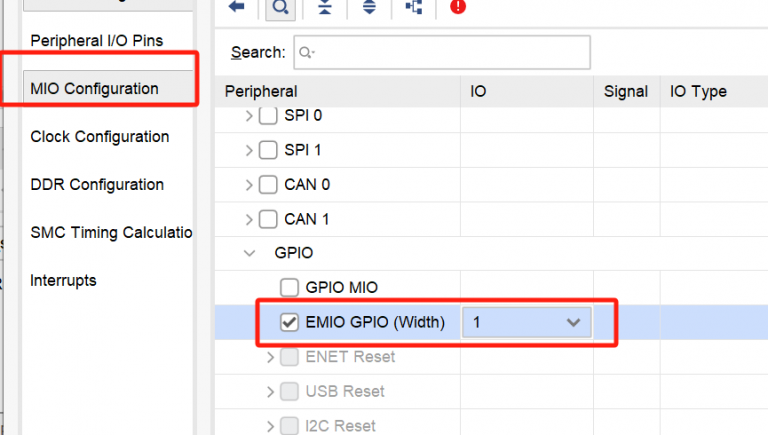Click the magnifier icon inside Search field
The width and height of the screenshot is (768, 435).
point(307,53)
